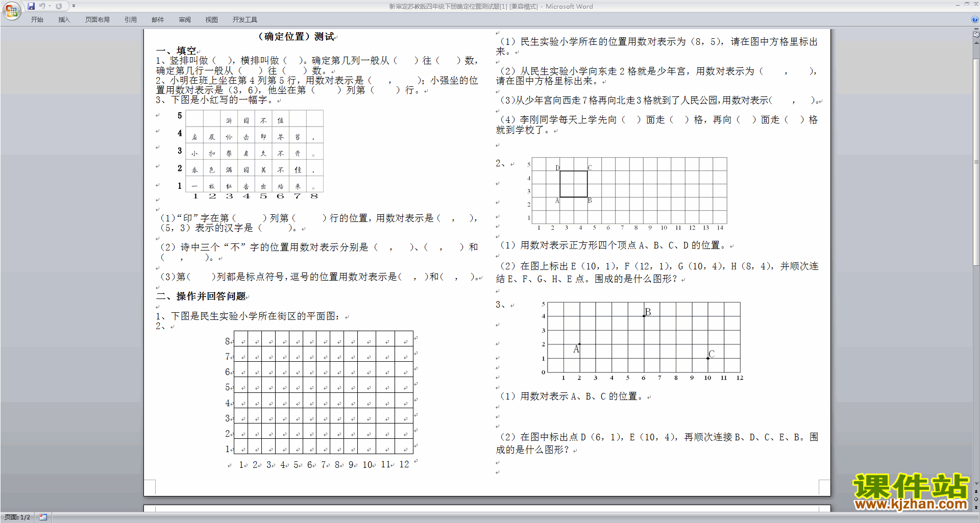Toggle the ruler button above scrollbar
Viewport: 980px width, 523px height.
(x=976, y=35)
